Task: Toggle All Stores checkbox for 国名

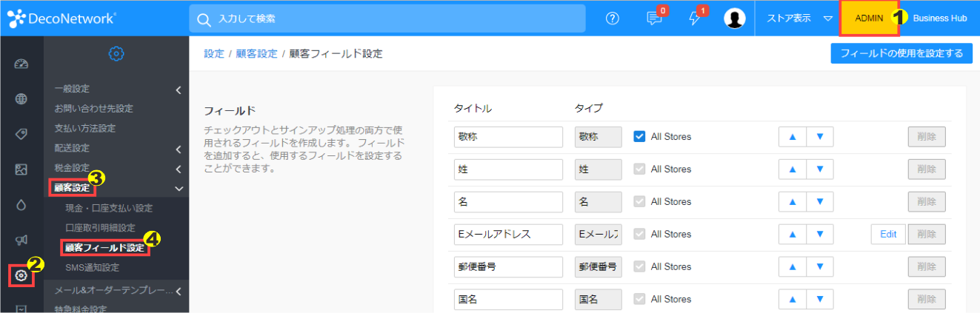Action: coord(639,299)
